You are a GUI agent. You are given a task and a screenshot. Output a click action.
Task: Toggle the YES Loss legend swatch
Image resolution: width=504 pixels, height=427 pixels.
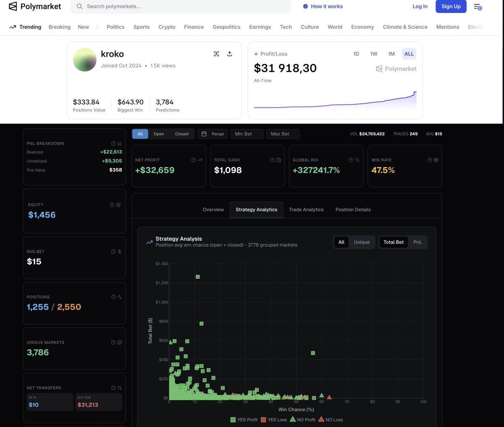(x=263, y=419)
